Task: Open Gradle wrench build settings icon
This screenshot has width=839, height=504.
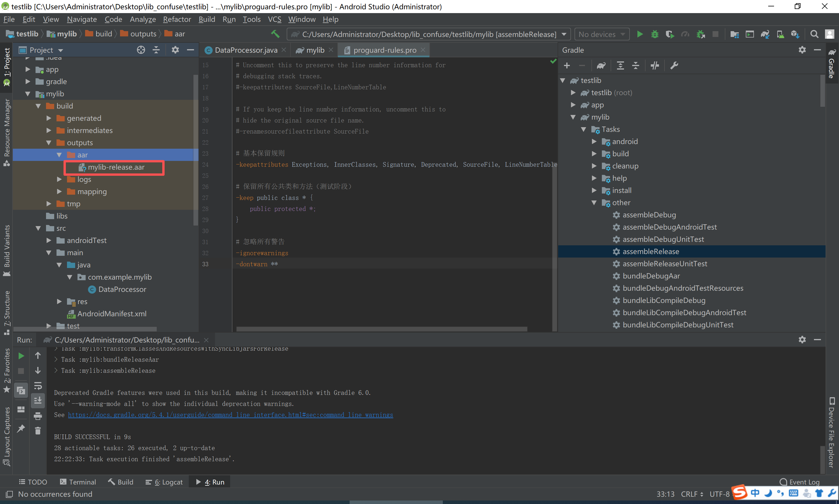Action: click(674, 65)
